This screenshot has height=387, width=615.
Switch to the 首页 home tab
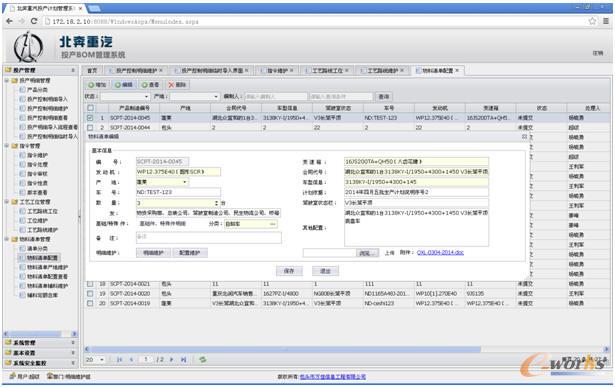(92, 71)
